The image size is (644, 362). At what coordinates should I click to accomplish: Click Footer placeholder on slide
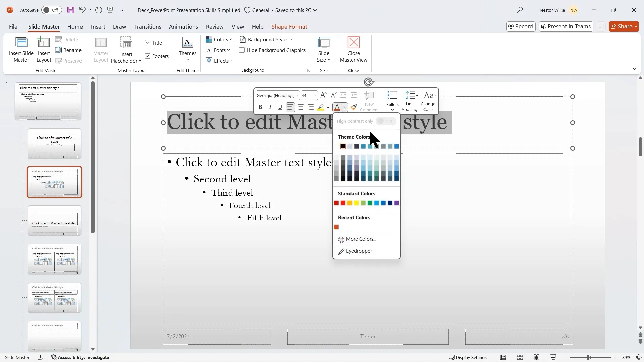coord(368,337)
